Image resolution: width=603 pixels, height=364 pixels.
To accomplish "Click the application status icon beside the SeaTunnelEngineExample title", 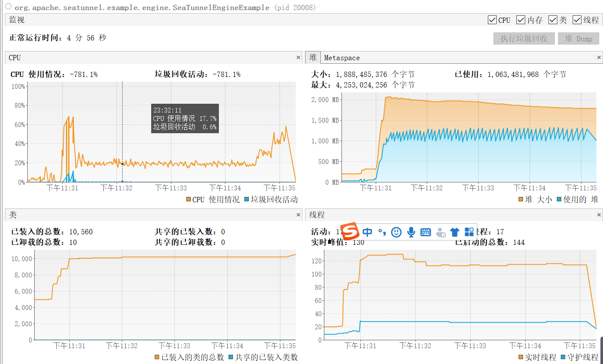I will tap(8, 7).
